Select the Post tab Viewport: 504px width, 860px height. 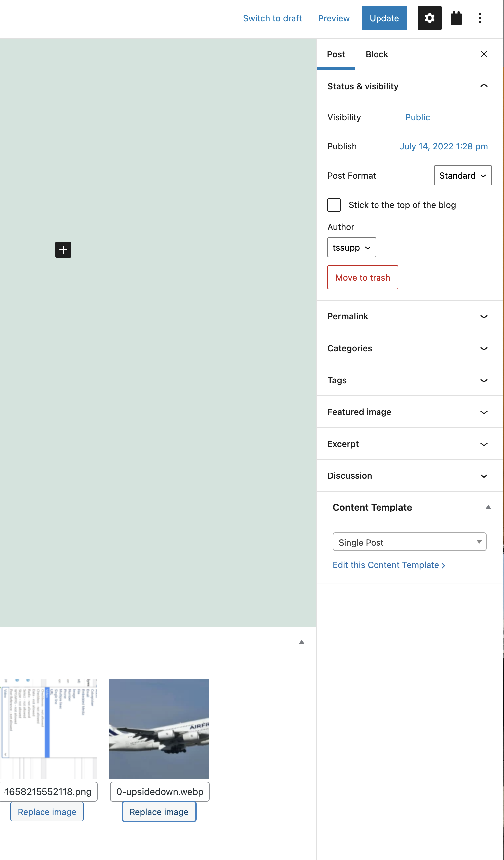tap(336, 54)
